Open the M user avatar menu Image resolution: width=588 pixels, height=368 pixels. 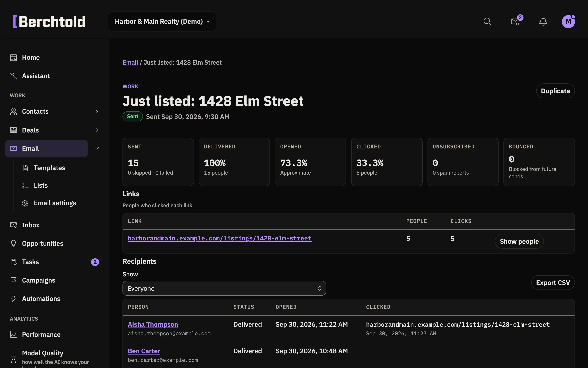point(568,21)
